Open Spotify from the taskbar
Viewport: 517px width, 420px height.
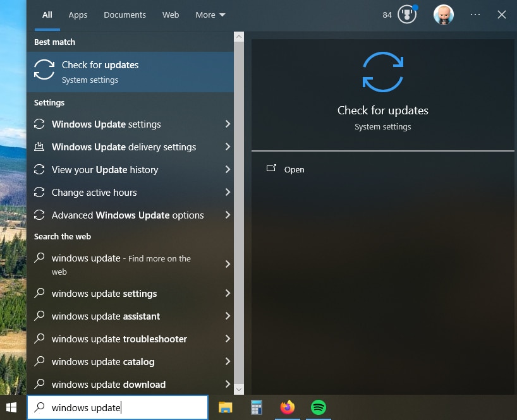tap(319, 408)
